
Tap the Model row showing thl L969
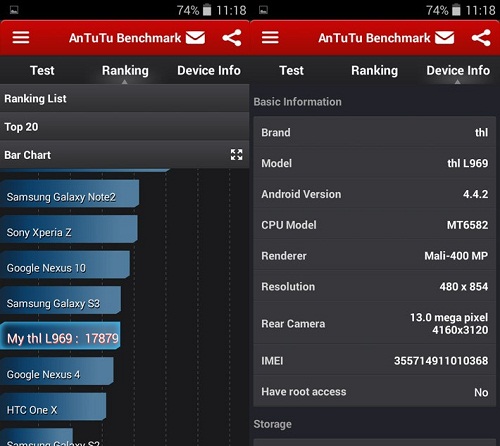coord(374,163)
